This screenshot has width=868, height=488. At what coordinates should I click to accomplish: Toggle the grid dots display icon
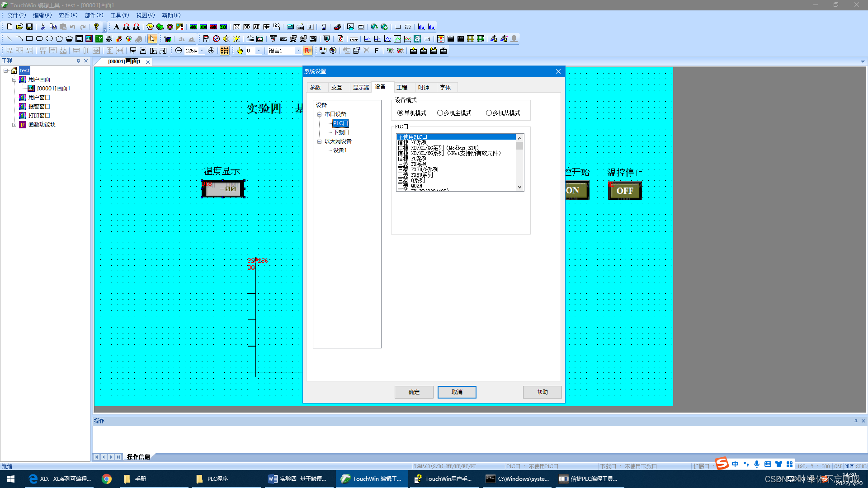point(224,51)
